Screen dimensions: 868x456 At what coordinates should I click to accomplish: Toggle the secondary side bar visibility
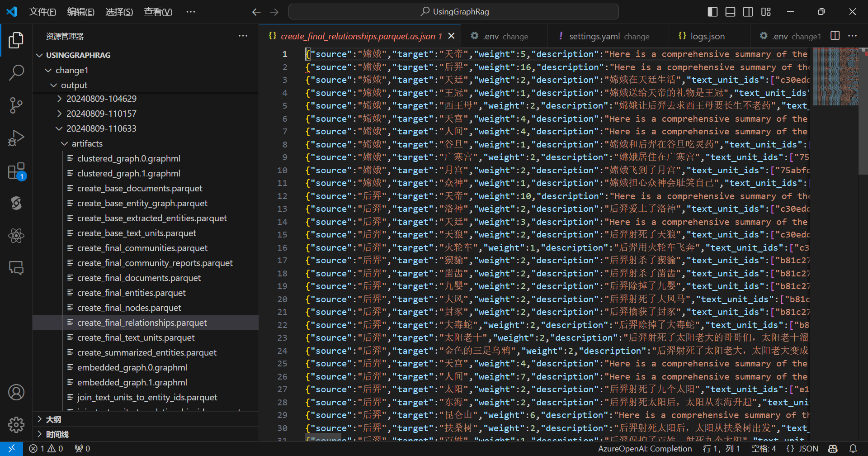(748, 12)
